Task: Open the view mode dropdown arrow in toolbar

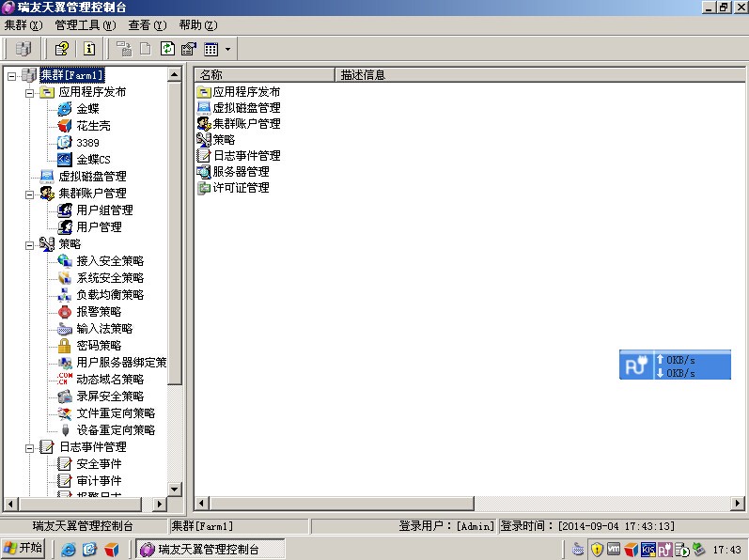Action: pos(226,49)
